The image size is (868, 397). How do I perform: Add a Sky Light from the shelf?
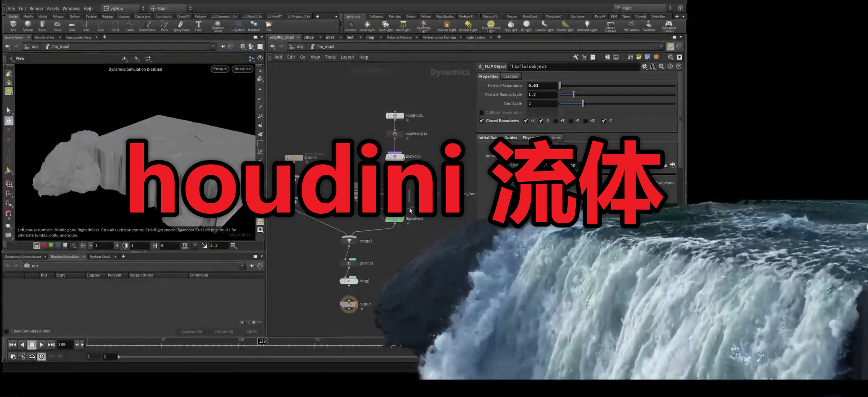(511, 26)
